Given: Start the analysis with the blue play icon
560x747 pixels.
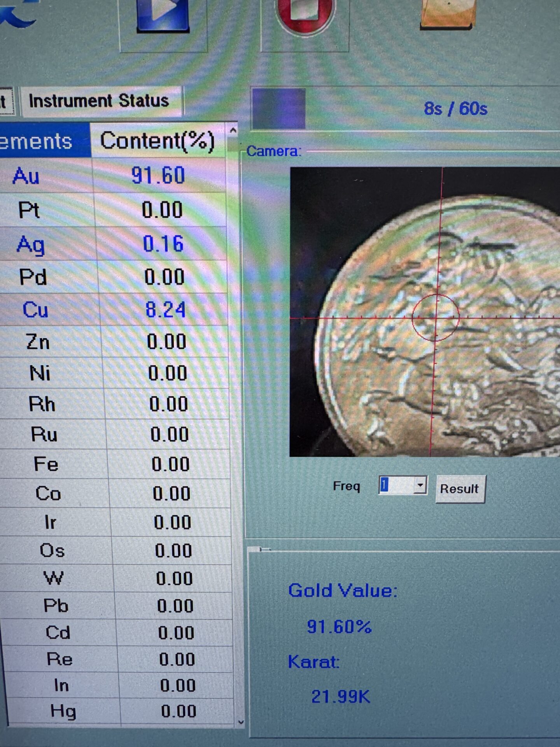Looking at the screenshot, I should pos(163,16).
